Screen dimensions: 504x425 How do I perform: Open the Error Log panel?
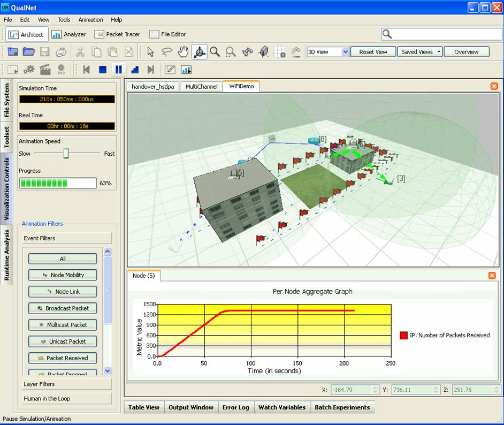coord(236,407)
